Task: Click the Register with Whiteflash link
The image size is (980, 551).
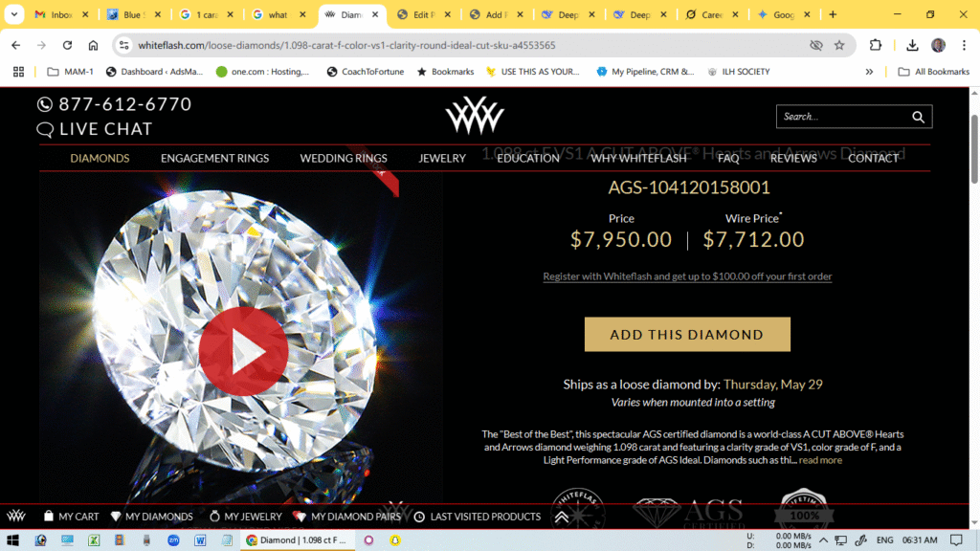Action: pyautogui.click(x=687, y=276)
